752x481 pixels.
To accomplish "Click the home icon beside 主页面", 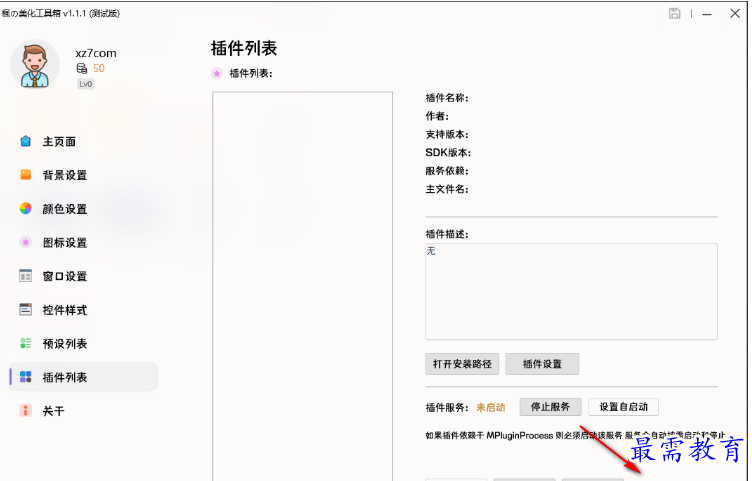I will click(x=25, y=141).
